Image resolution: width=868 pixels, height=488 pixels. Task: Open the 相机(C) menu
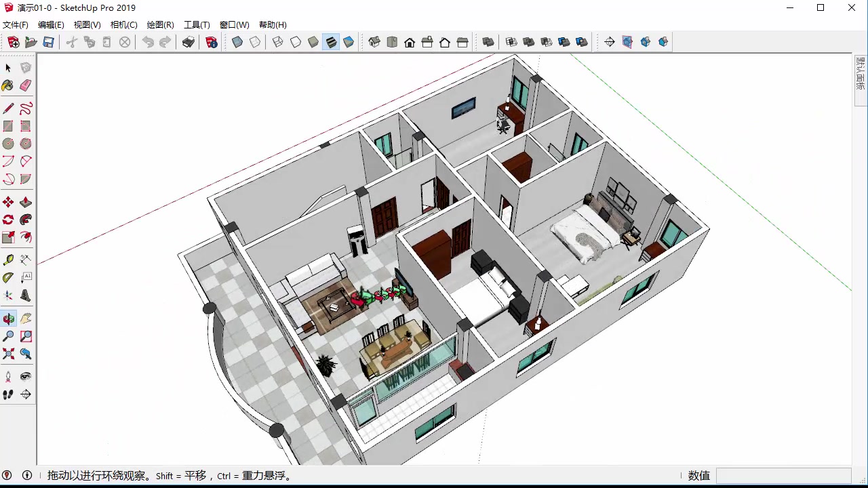click(123, 25)
